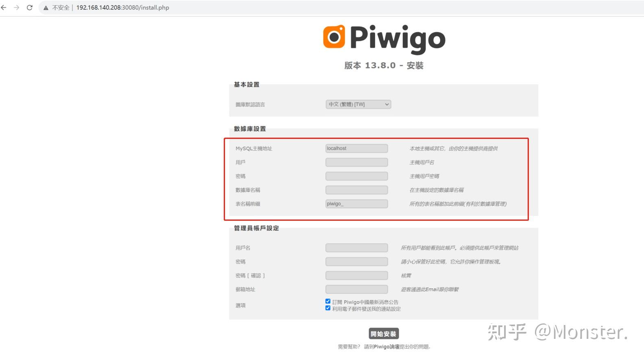
Task: Click the admin email address field
Action: click(357, 289)
